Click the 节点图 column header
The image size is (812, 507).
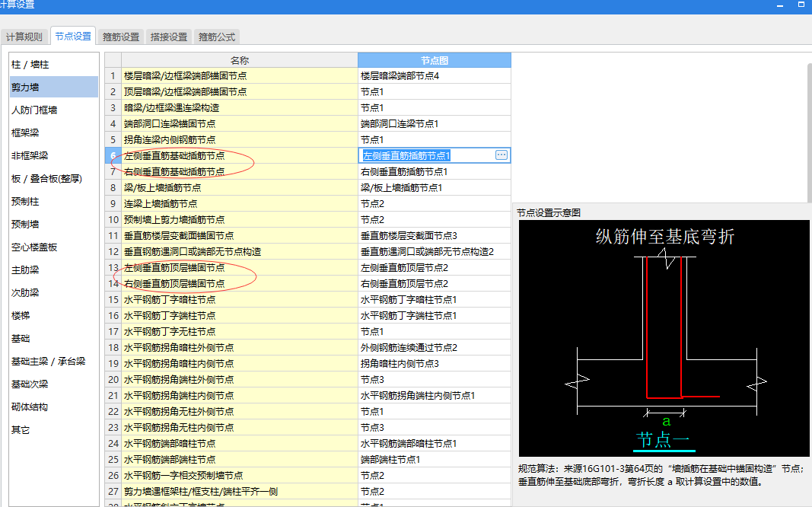pos(435,60)
